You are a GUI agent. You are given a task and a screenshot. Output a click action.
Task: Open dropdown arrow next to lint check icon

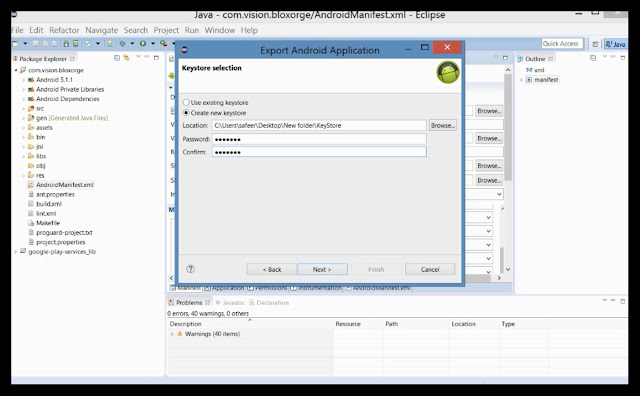[x=98, y=43]
